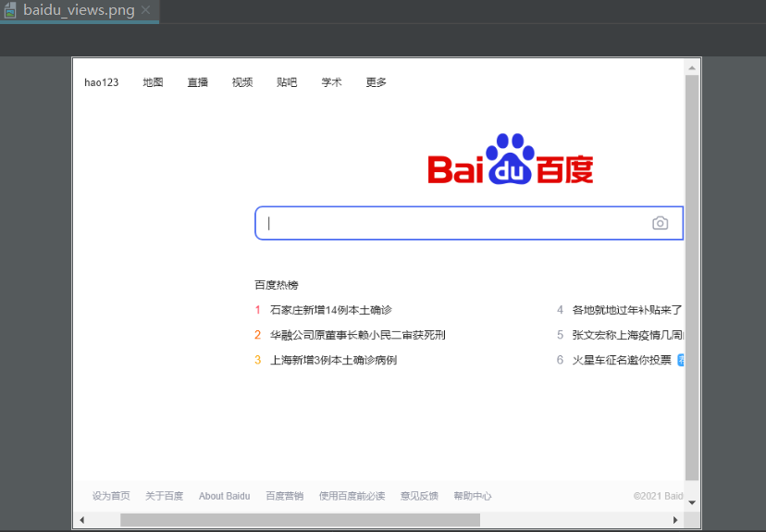The image size is (766, 532).
Task: Click footer link 设为首页
Action: (111, 496)
